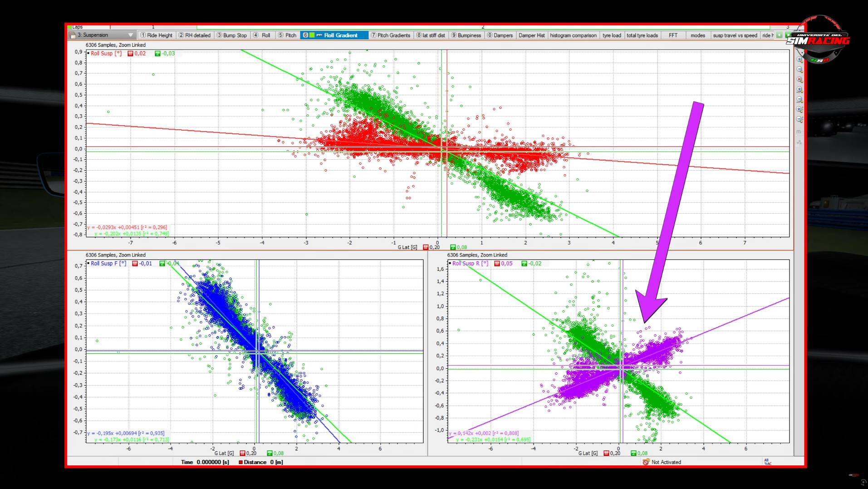
Task: Open the 3: Suspension workbook dropdown
Action: pos(130,35)
